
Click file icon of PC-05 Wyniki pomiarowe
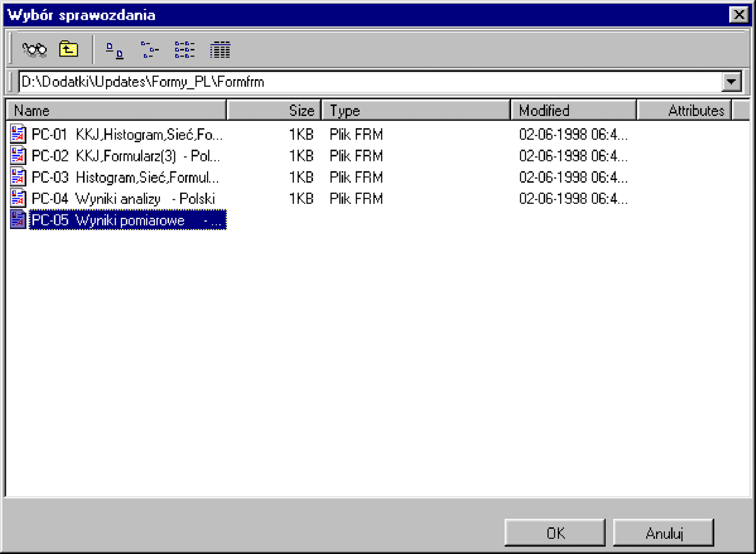[x=18, y=220]
